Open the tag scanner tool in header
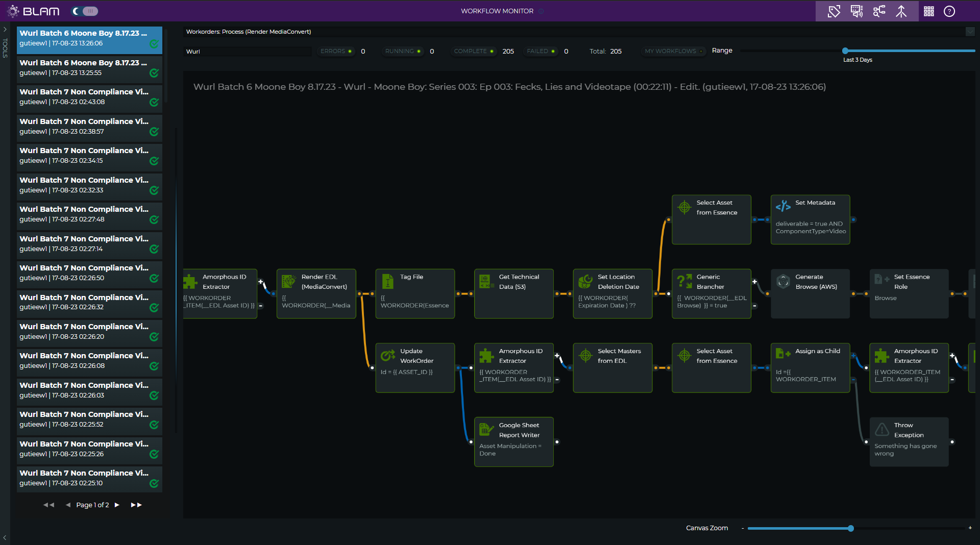The height and width of the screenshot is (545, 980). (834, 11)
